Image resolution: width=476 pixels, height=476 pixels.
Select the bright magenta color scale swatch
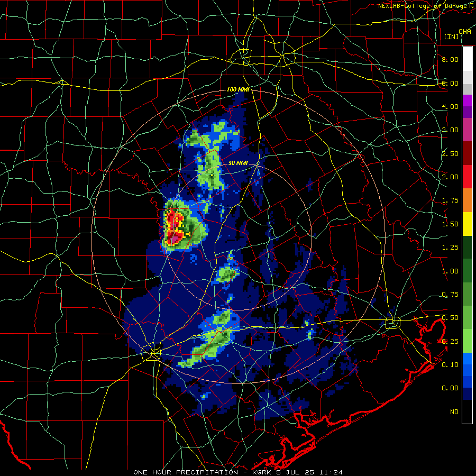(467, 100)
